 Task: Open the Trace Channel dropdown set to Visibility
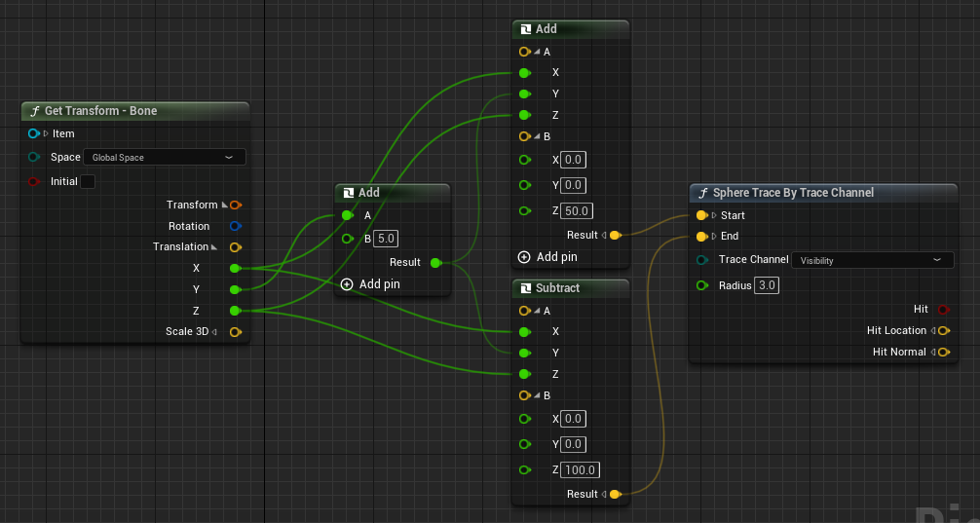click(873, 261)
